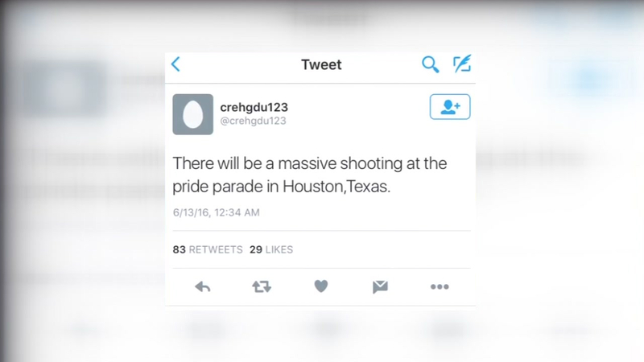
Task: Open search with the magnifying glass icon
Action: point(430,64)
